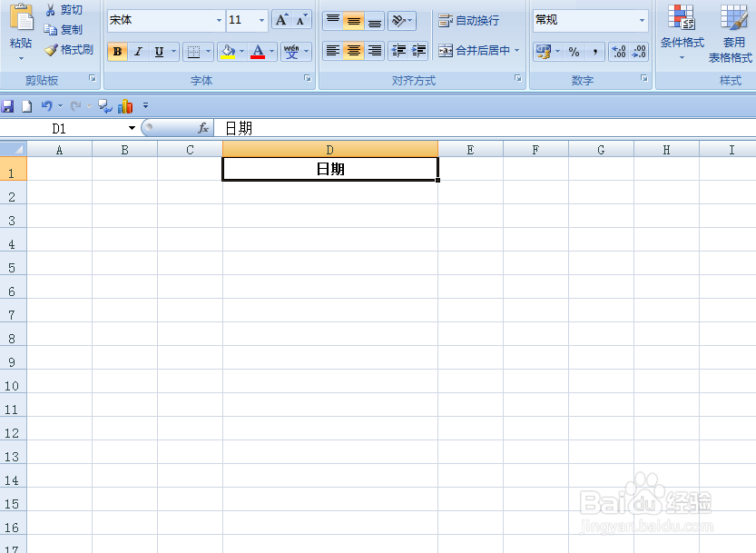Click the Paste clipboard icon
Viewport: 756px width, 553px height.
(x=21, y=17)
